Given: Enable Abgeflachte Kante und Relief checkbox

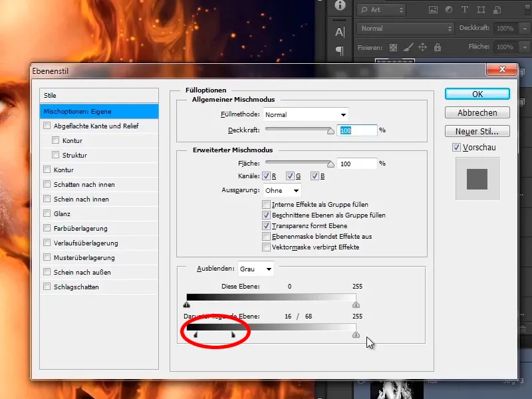Looking at the screenshot, I should (x=47, y=126).
